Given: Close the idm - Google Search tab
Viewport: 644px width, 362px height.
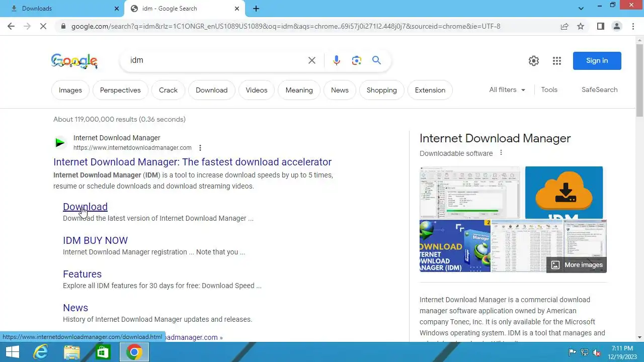Looking at the screenshot, I should (x=237, y=9).
